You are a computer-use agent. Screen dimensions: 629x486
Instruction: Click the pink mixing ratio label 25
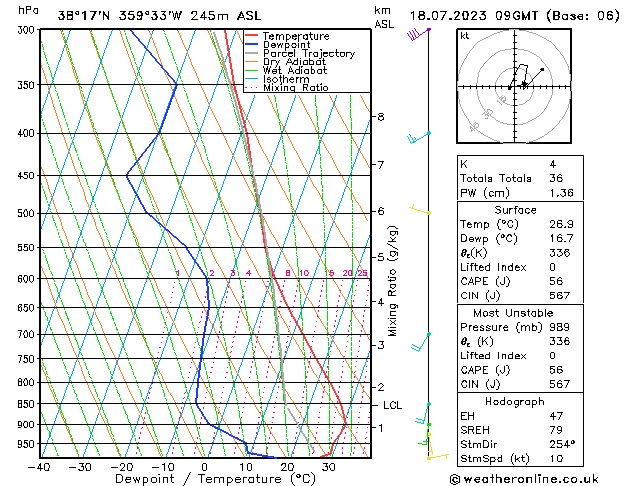click(363, 273)
